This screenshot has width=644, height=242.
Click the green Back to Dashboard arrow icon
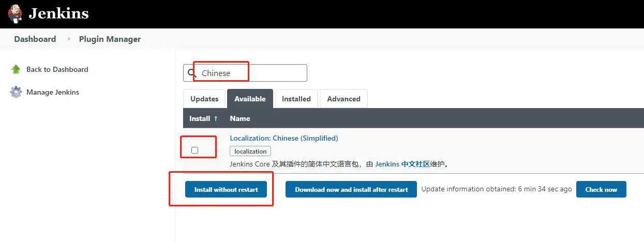pyautogui.click(x=17, y=69)
